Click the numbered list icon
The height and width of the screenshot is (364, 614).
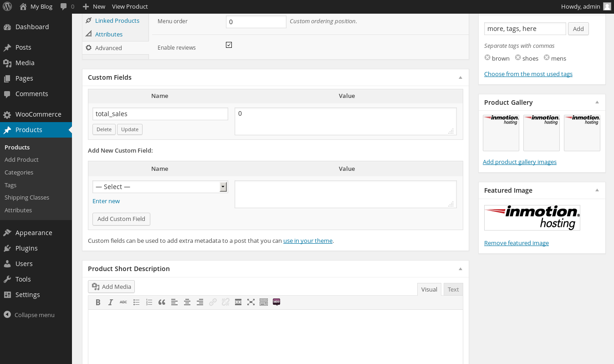coord(149,302)
